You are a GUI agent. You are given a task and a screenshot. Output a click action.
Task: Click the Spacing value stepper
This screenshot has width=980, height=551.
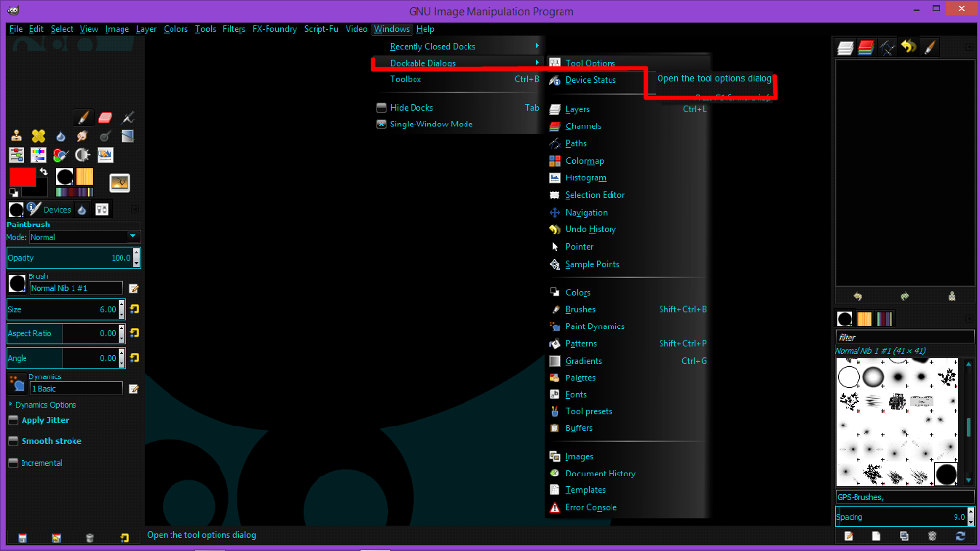[x=970, y=517]
